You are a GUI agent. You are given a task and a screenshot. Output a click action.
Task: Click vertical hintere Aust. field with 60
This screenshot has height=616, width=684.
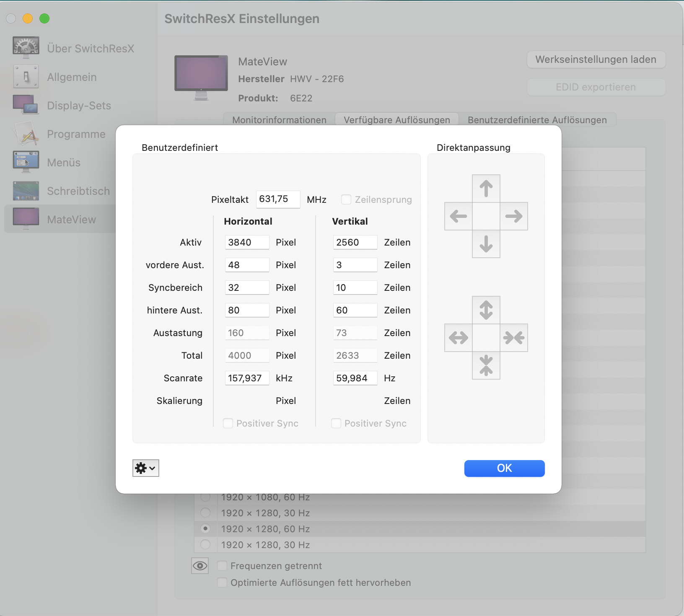(355, 310)
